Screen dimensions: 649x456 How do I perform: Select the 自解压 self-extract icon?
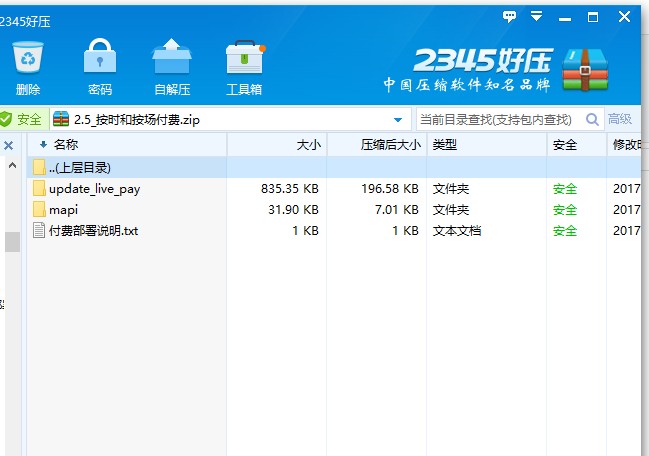172,68
